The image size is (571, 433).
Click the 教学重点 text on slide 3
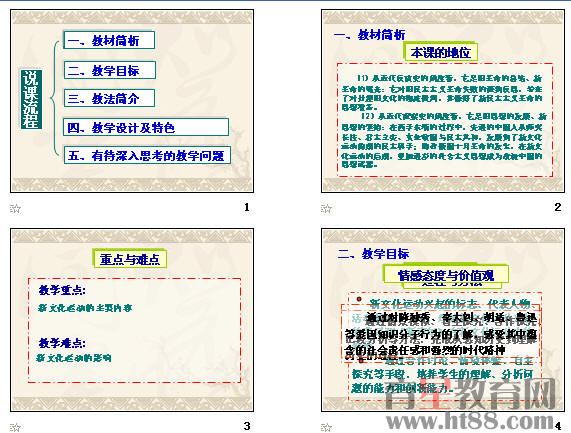click(x=62, y=290)
